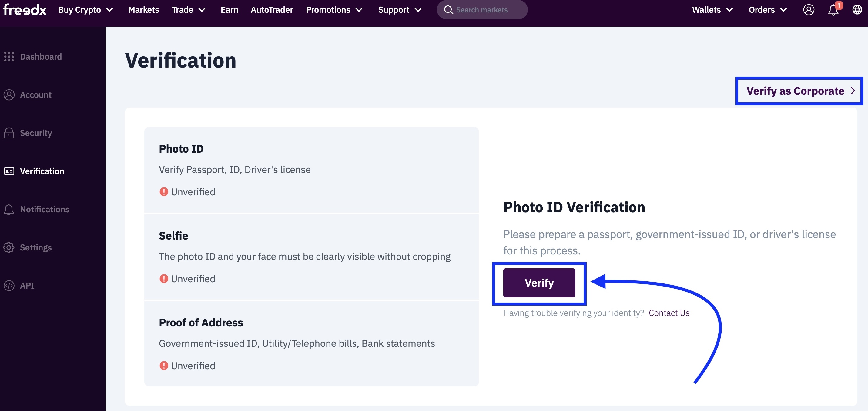
Task: Click the language globe icon
Action: click(857, 10)
